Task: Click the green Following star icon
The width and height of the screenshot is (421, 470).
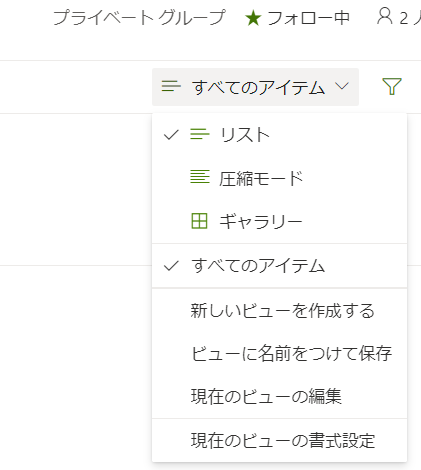Action: 253,18
